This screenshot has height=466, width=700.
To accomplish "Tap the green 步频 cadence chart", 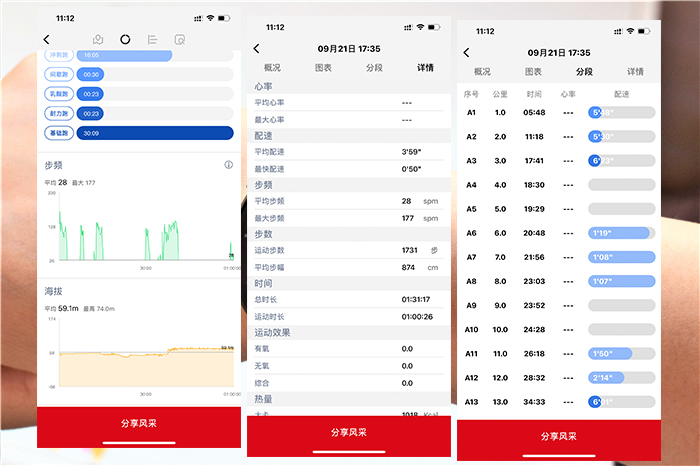I will tap(146, 227).
